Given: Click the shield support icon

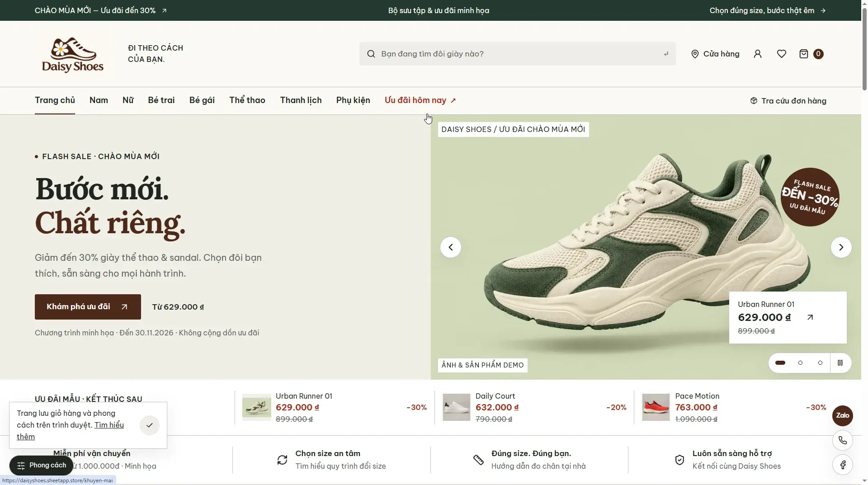Looking at the screenshot, I should click(x=679, y=460).
